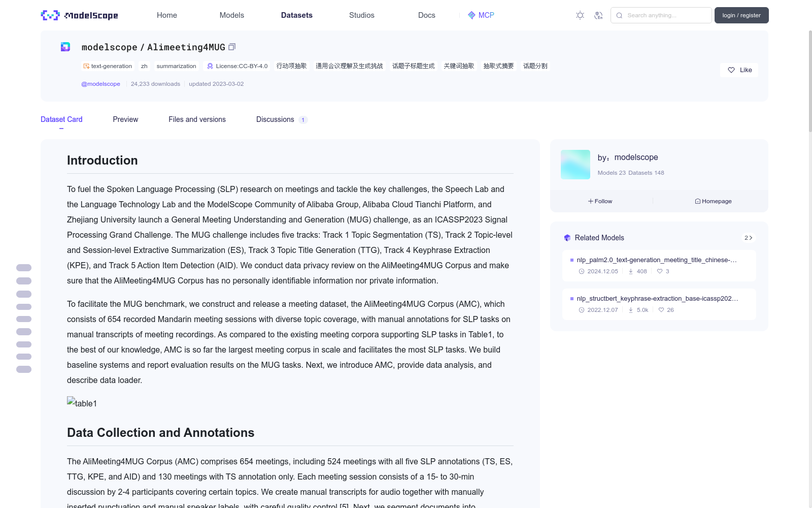Screen dimensions: 812x508
Task: Click the license badge icon before CC-BY-4.0
Action: pyautogui.click(x=210, y=66)
